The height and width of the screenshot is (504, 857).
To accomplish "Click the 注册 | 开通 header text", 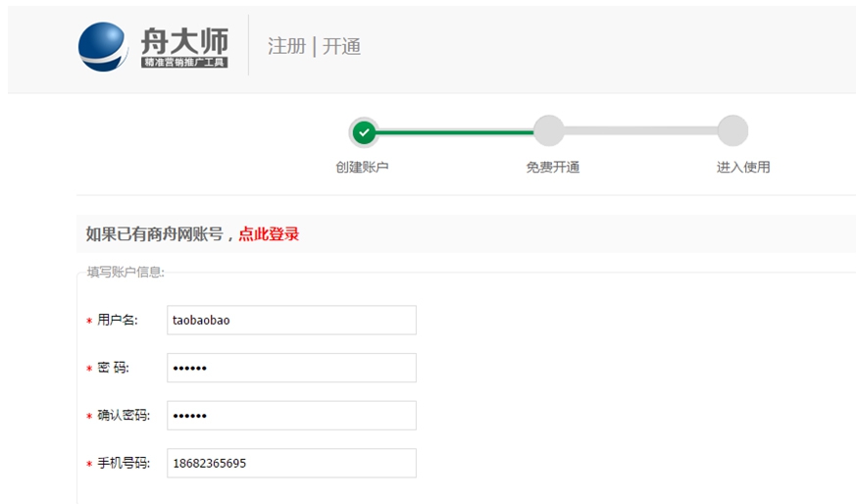I will [315, 46].
